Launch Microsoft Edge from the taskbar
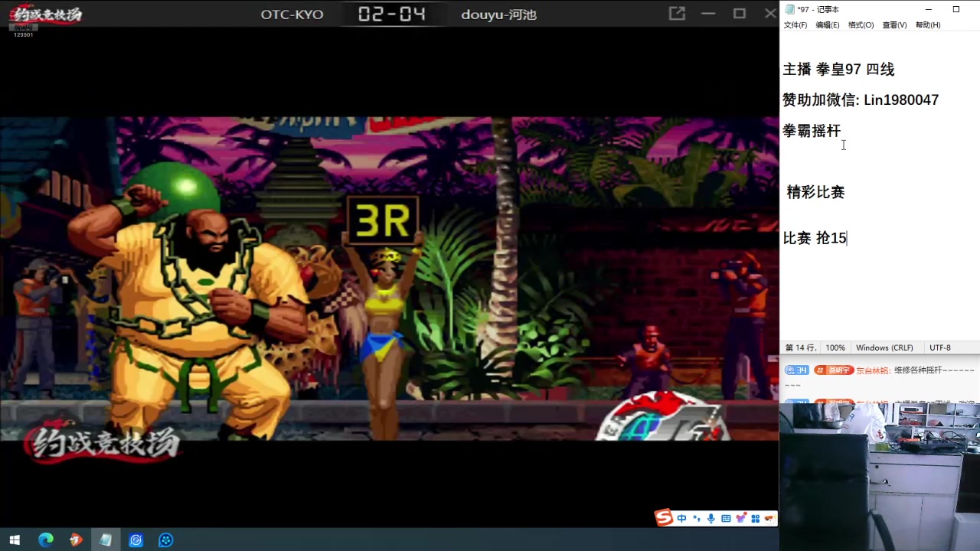Screen dimensions: 980x551 point(46,540)
